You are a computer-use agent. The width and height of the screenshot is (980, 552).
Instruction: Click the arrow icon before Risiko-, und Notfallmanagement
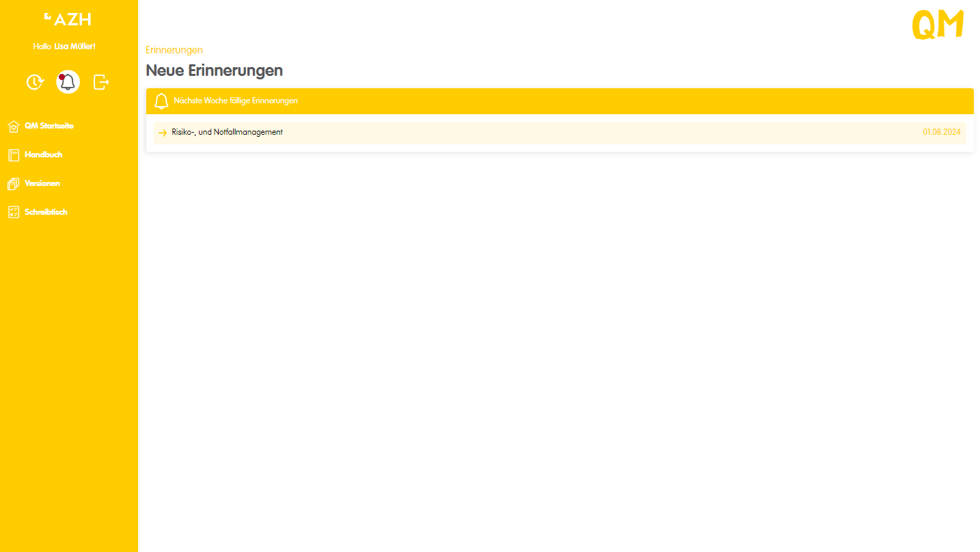coord(163,133)
